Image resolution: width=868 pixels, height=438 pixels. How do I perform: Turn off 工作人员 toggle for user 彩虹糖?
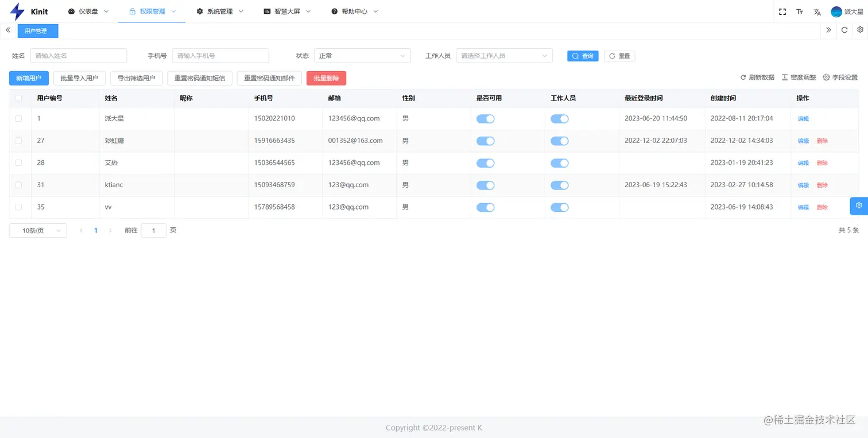(560, 141)
